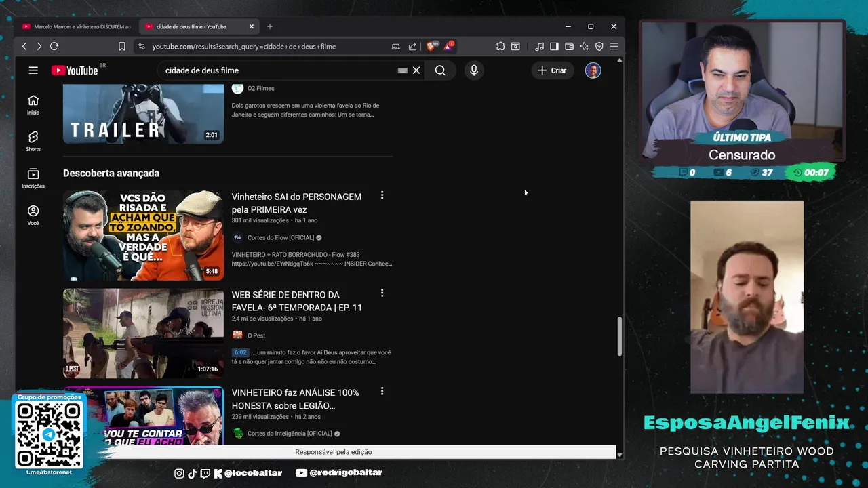Open Inscrições in YouTube sidebar
The height and width of the screenshot is (488, 868).
(33, 179)
